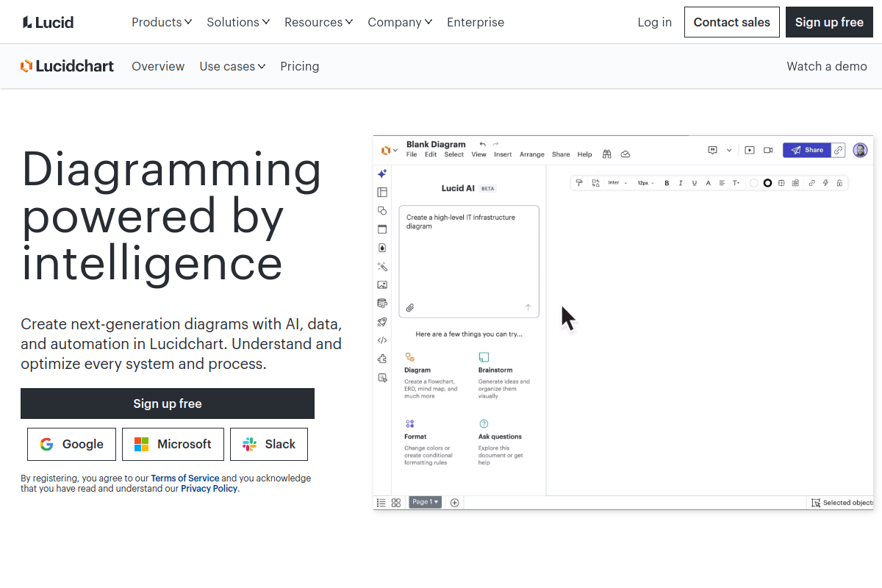Click the page list view icon at bottom left

(381, 503)
